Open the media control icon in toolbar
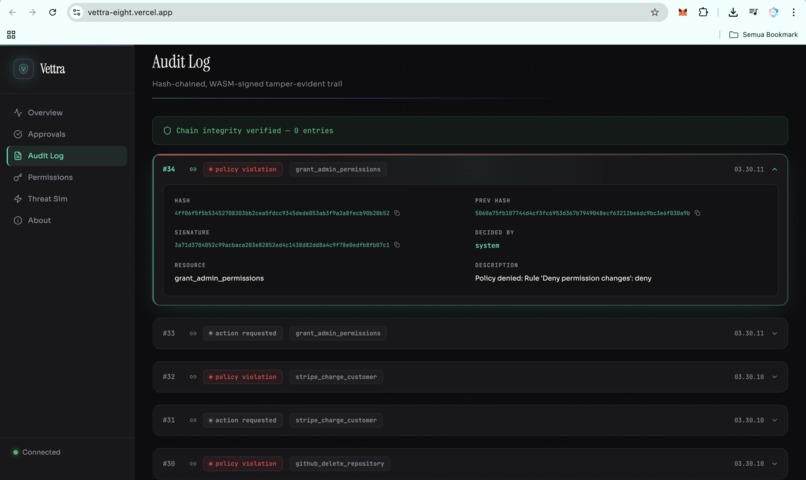 (x=753, y=12)
